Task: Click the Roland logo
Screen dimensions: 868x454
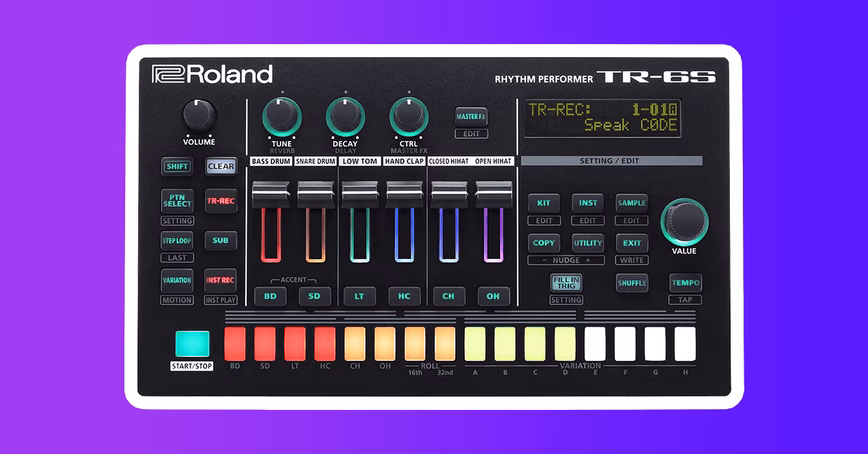Action: [x=213, y=74]
